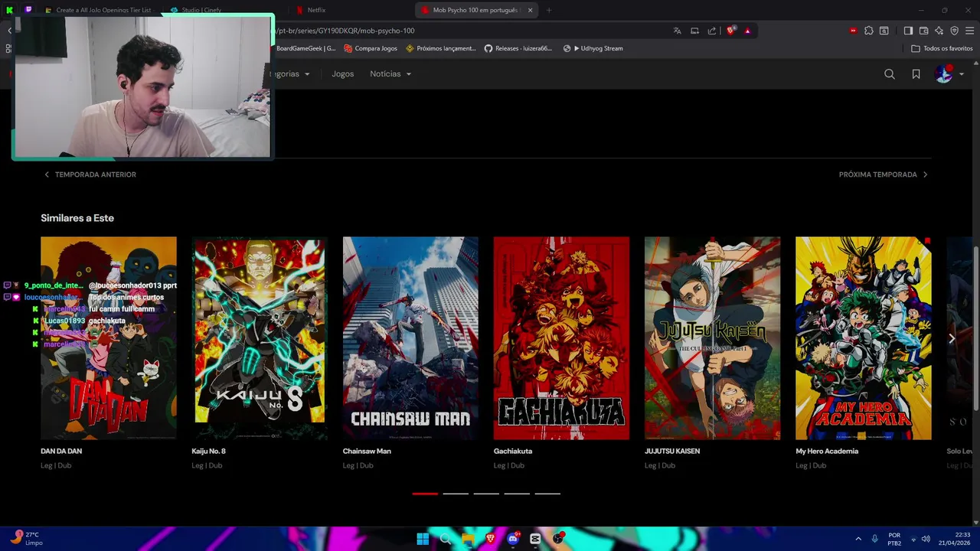980x551 pixels.
Task: Click the Chainsaw Man title text
Action: 367,452
